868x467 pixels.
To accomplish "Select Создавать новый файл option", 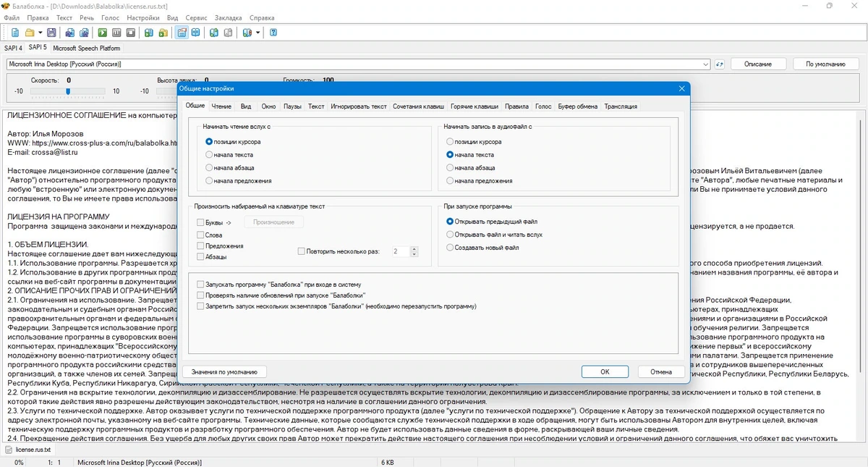I will [451, 248].
